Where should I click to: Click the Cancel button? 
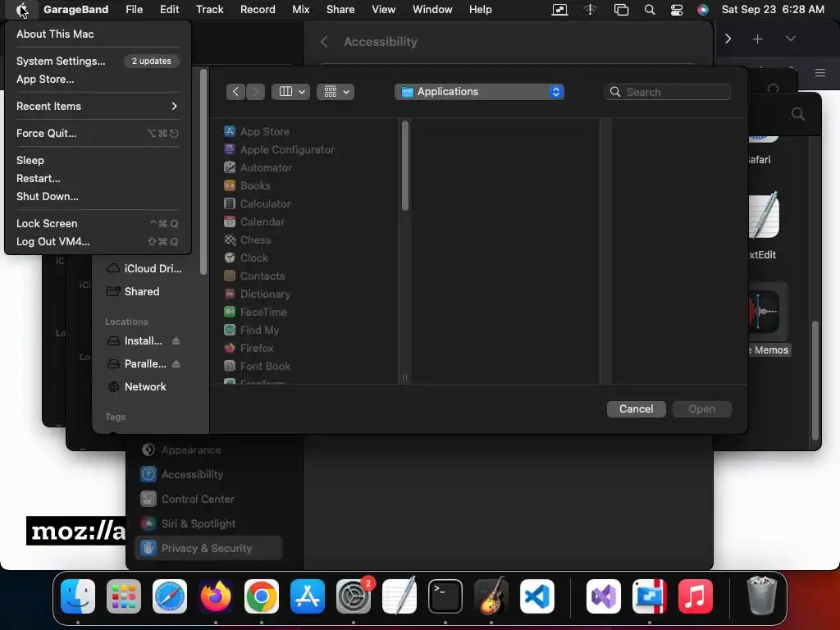coord(637,409)
